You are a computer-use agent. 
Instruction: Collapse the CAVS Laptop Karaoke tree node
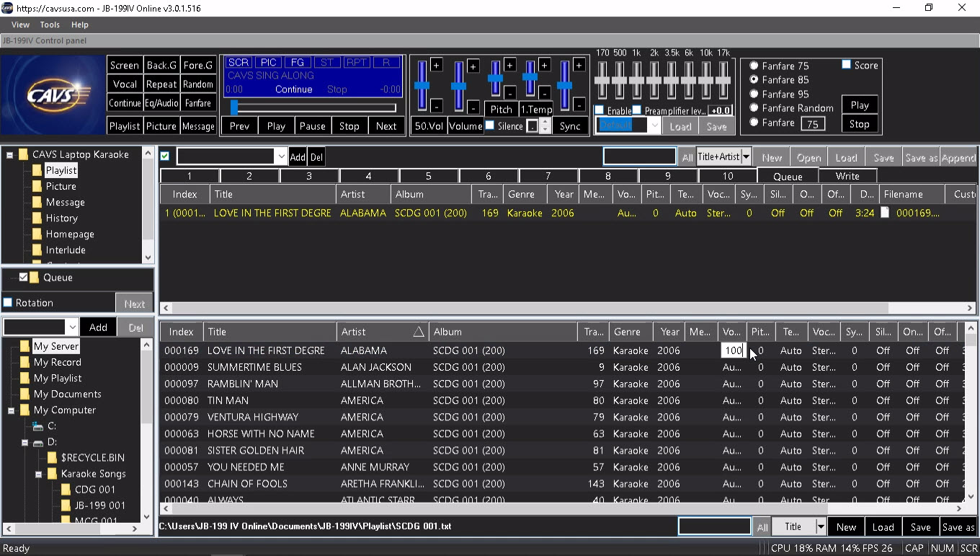point(10,154)
